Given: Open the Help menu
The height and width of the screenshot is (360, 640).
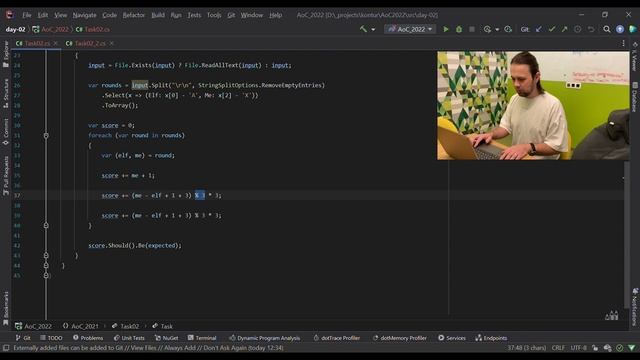Looking at the screenshot, I should point(276,15).
